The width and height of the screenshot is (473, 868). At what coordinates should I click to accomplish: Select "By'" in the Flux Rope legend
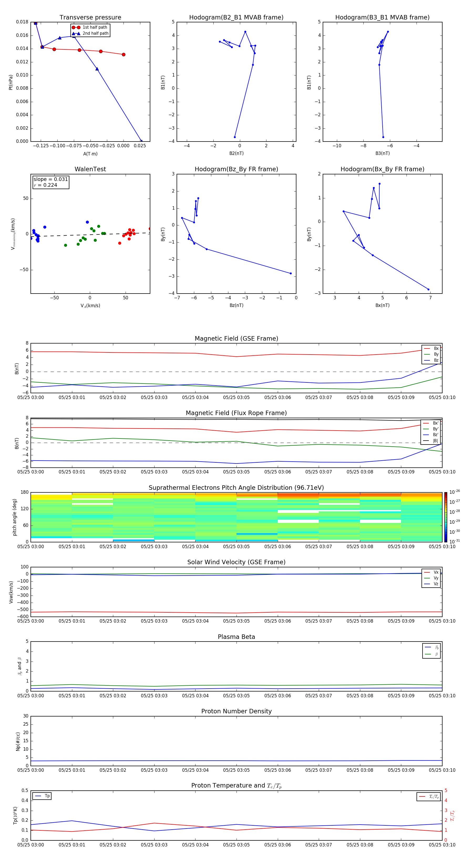click(431, 429)
